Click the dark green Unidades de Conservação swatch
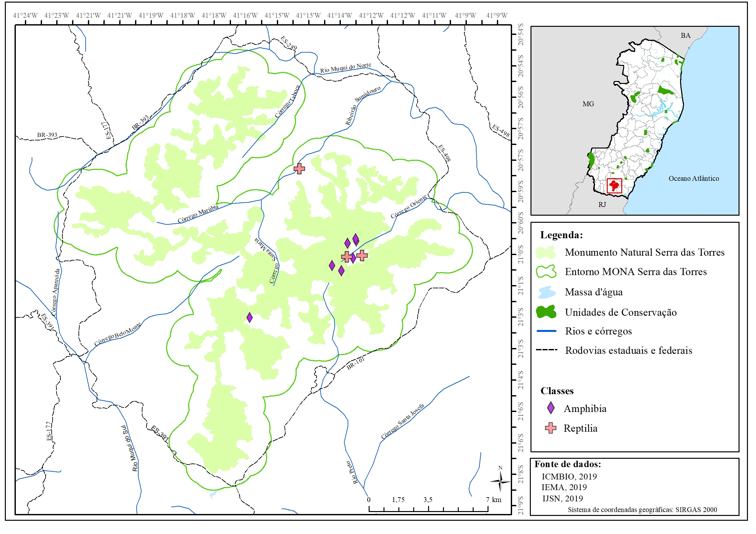The width and height of the screenshot is (756, 534). click(546, 312)
